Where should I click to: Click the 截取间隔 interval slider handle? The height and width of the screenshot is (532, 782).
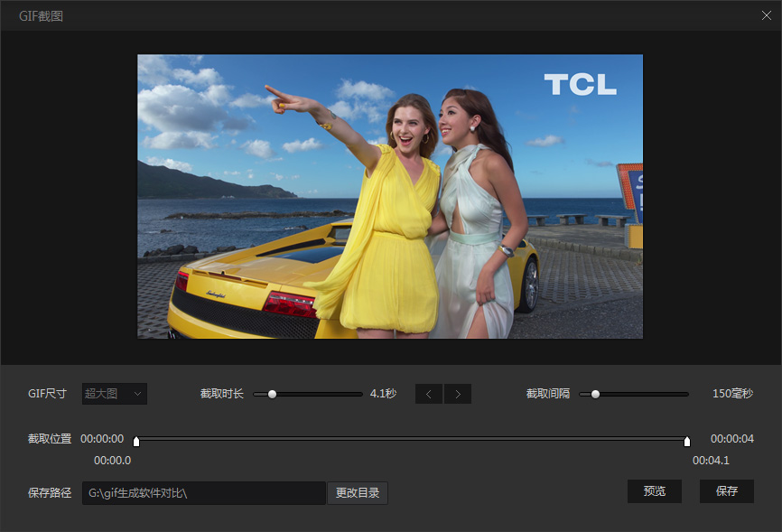pyautogui.click(x=595, y=394)
